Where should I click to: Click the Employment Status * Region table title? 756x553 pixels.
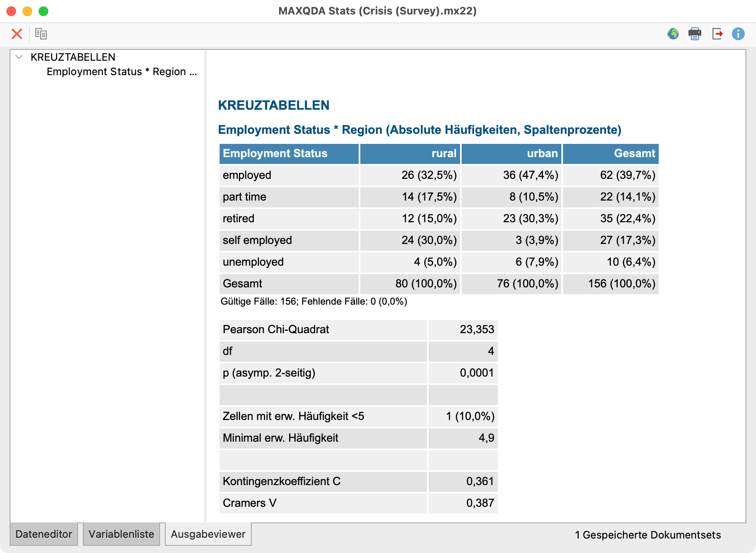(420, 130)
